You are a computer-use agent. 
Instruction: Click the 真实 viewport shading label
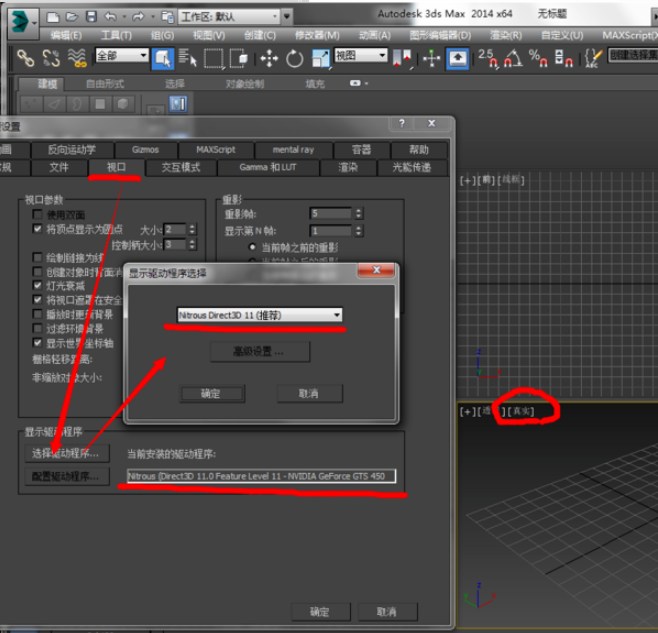(x=521, y=411)
